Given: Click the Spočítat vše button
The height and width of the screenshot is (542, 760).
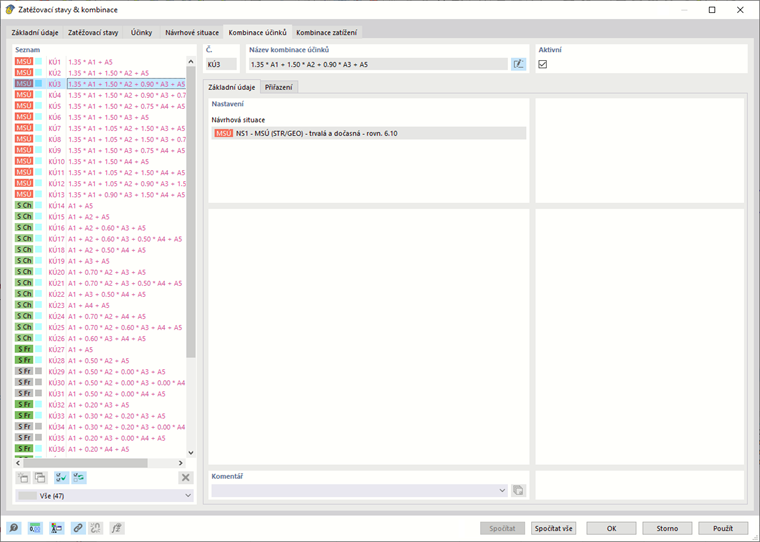Looking at the screenshot, I should [554, 528].
